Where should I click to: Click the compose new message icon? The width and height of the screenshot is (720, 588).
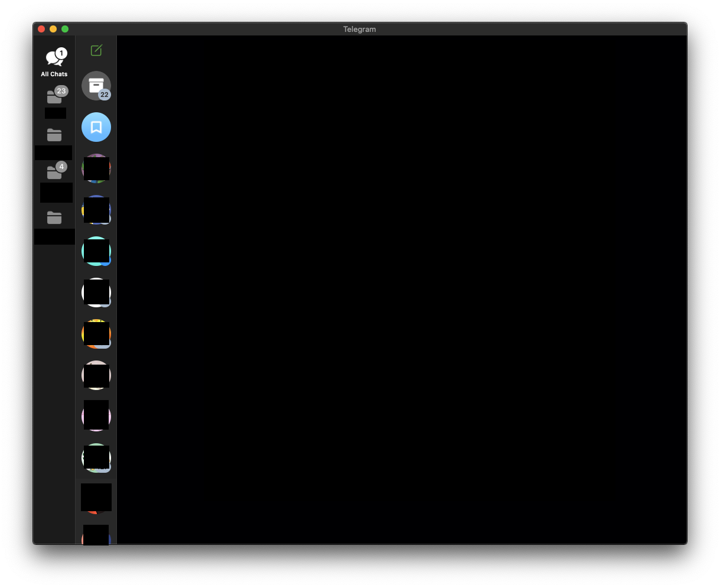tap(96, 50)
